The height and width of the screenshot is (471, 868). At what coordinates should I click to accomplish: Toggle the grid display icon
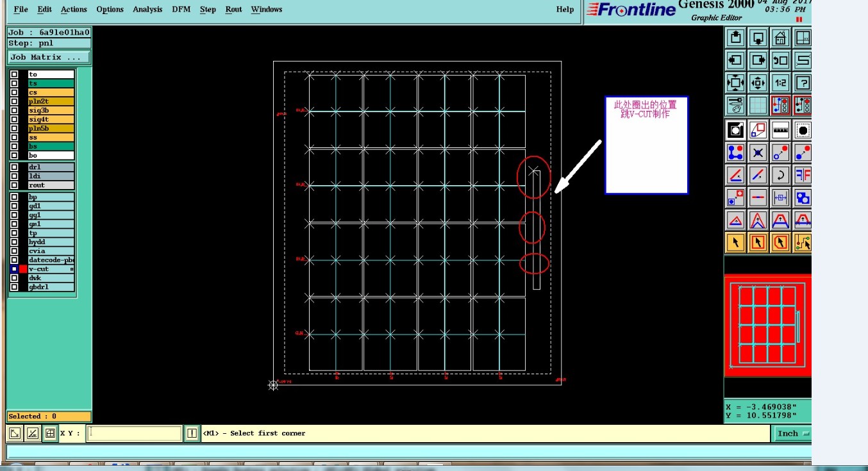click(758, 105)
